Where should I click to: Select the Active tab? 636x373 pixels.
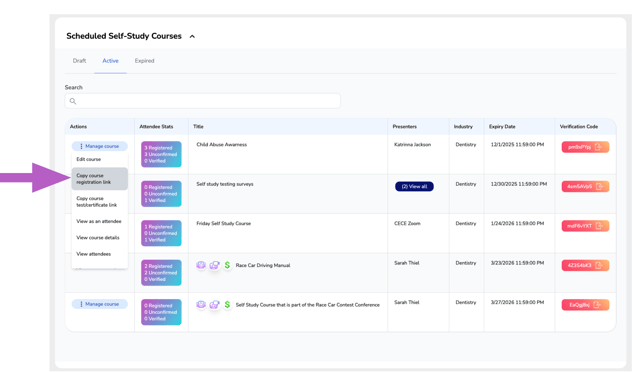110,61
